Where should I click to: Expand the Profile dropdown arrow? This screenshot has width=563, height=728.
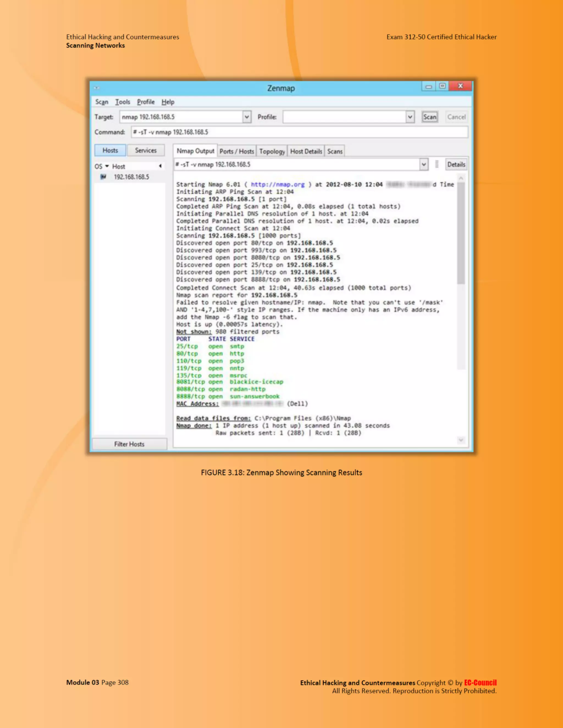[x=410, y=117]
